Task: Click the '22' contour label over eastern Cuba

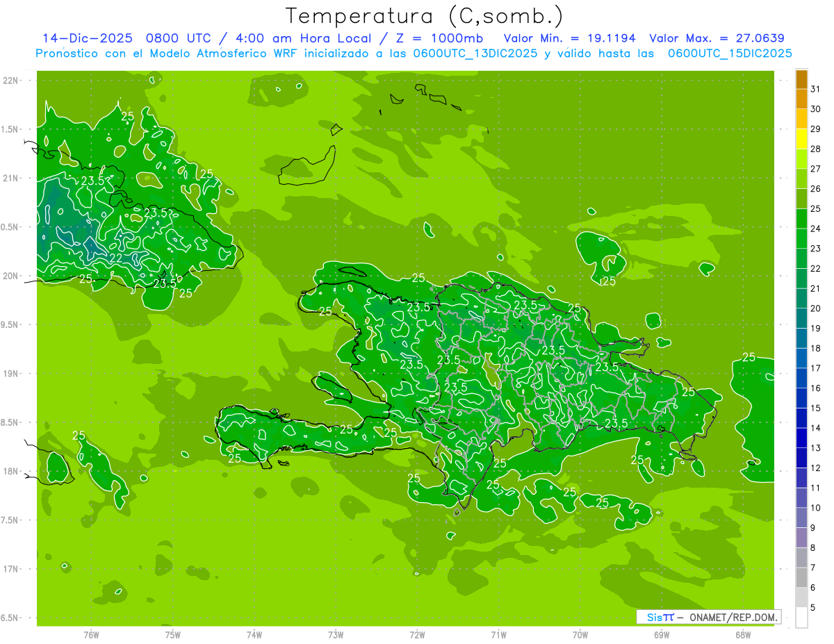Action: pyautogui.click(x=116, y=258)
